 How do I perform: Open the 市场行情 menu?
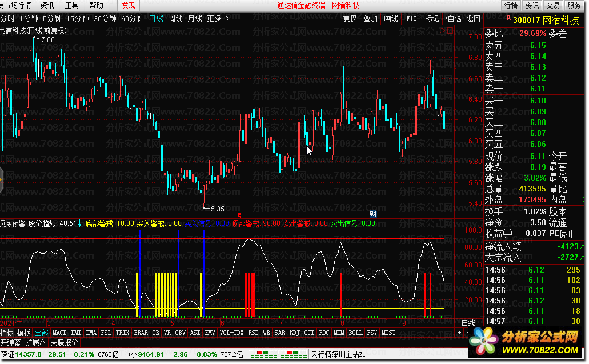click(15, 5)
